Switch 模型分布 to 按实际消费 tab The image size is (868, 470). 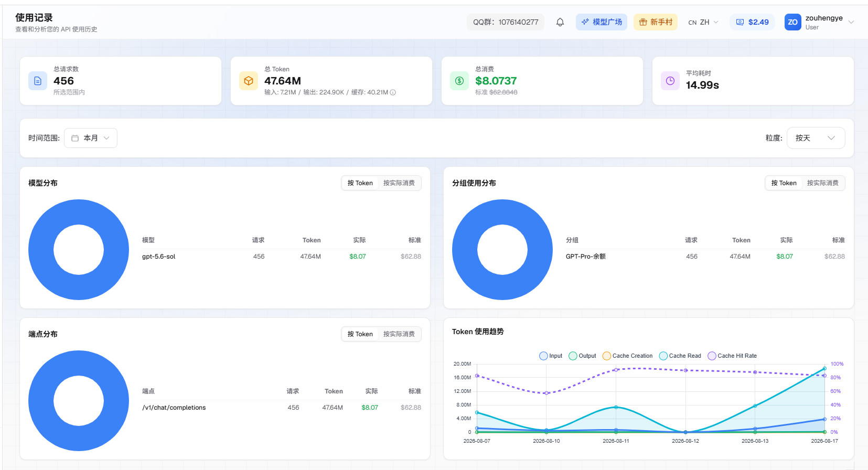tap(399, 183)
